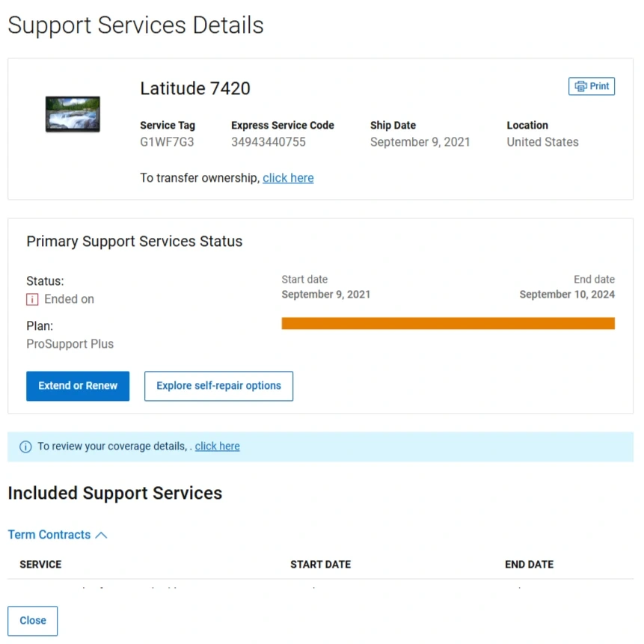The width and height of the screenshot is (644, 644).
Task: Collapse the Term Contracts section
Action: point(49,535)
